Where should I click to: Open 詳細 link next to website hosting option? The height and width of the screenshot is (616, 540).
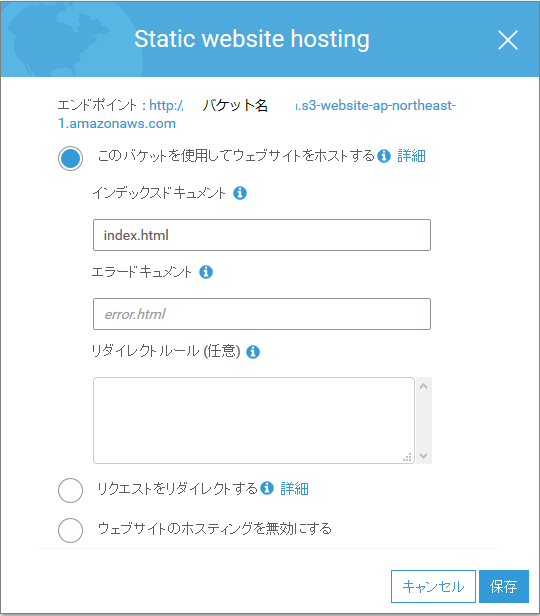pyautogui.click(x=411, y=156)
